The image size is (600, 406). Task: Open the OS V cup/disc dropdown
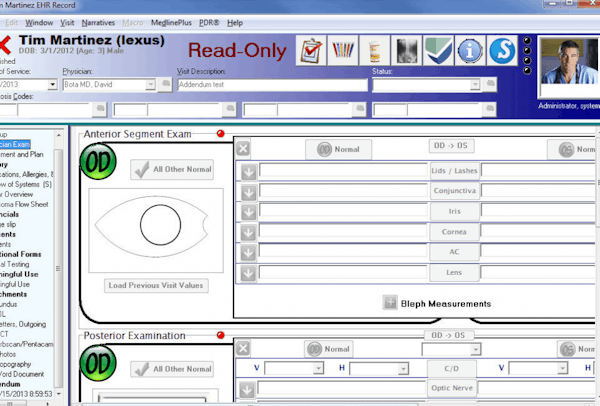point(562,368)
